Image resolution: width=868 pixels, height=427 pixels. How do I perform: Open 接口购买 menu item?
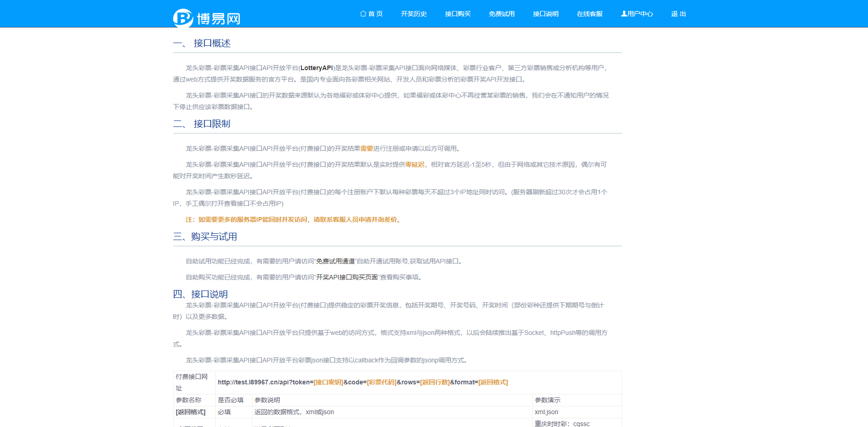click(458, 14)
